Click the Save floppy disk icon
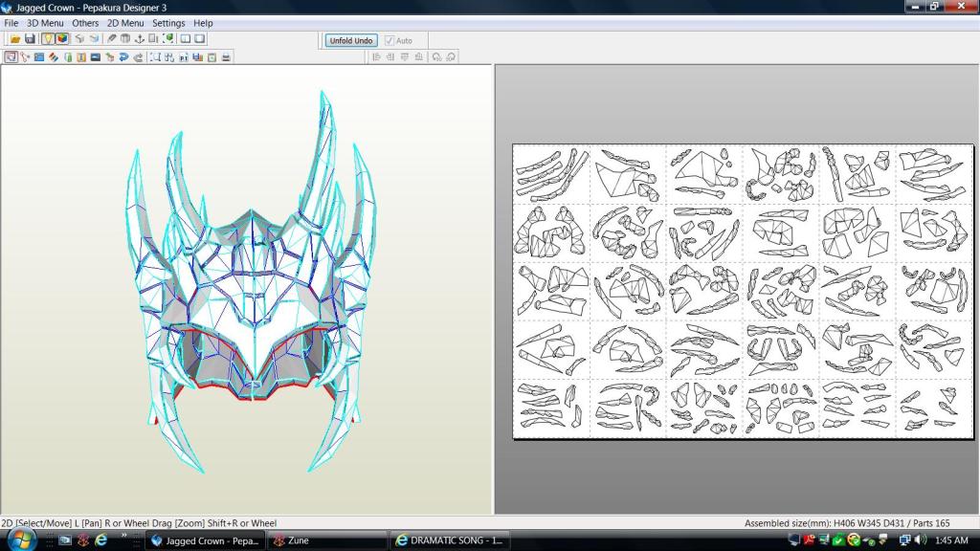 point(30,39)
